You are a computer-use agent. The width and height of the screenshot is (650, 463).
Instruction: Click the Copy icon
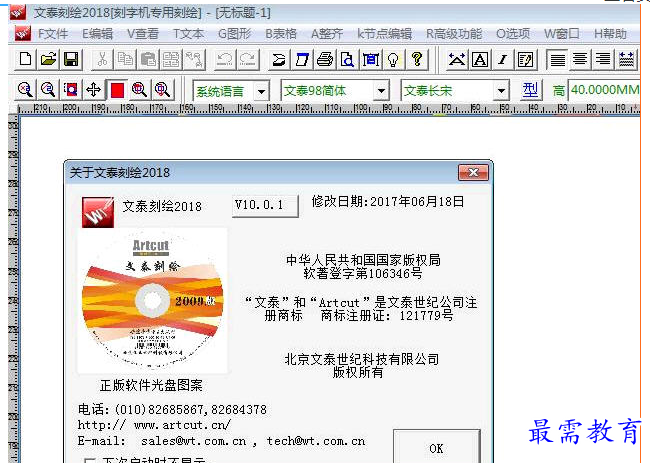click(125, 59)
